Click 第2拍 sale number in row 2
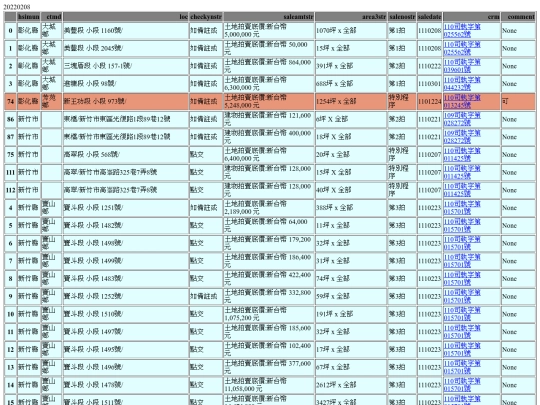 (x=402, y=66)
